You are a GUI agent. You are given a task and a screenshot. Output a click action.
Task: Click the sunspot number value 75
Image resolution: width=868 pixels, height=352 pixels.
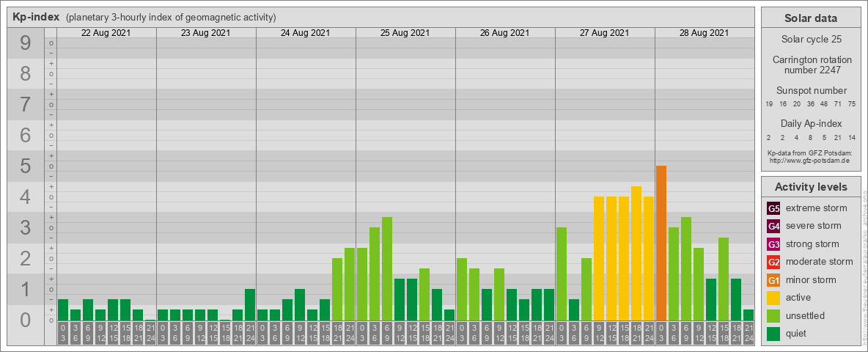coord(851,104)
